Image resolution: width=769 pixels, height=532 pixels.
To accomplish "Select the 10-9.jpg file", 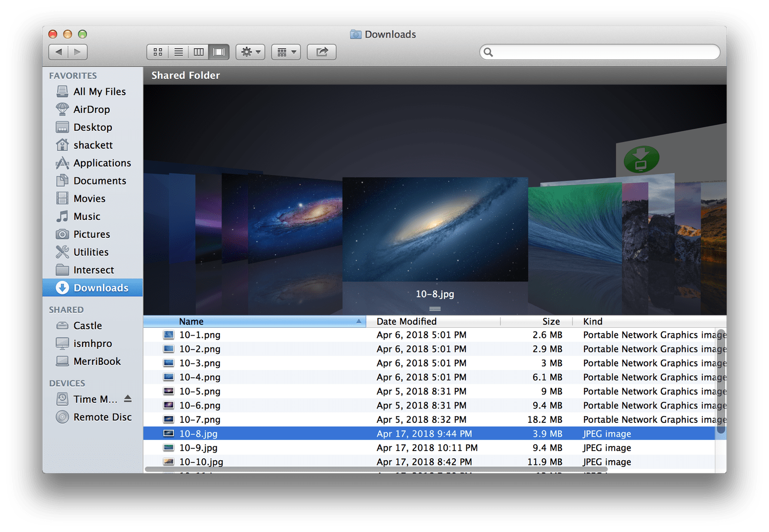I will 198,447.
